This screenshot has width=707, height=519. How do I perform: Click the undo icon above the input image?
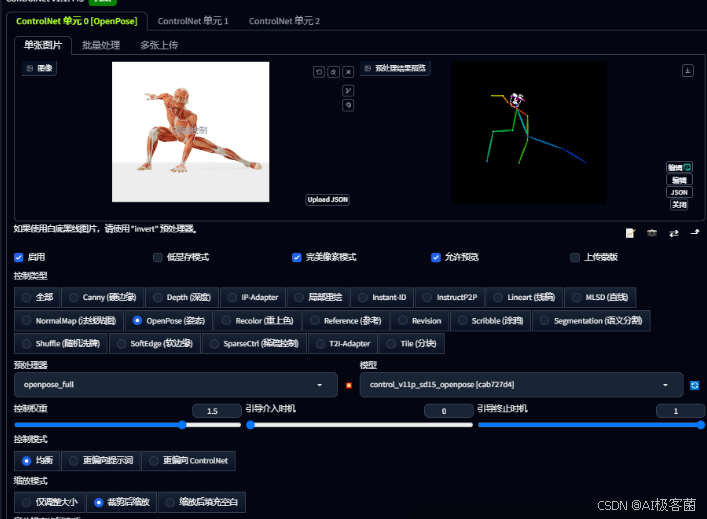coord(319,72)
